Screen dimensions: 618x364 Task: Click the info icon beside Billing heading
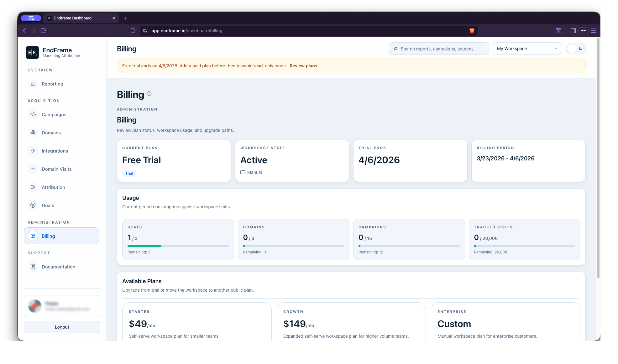(149, 94)
